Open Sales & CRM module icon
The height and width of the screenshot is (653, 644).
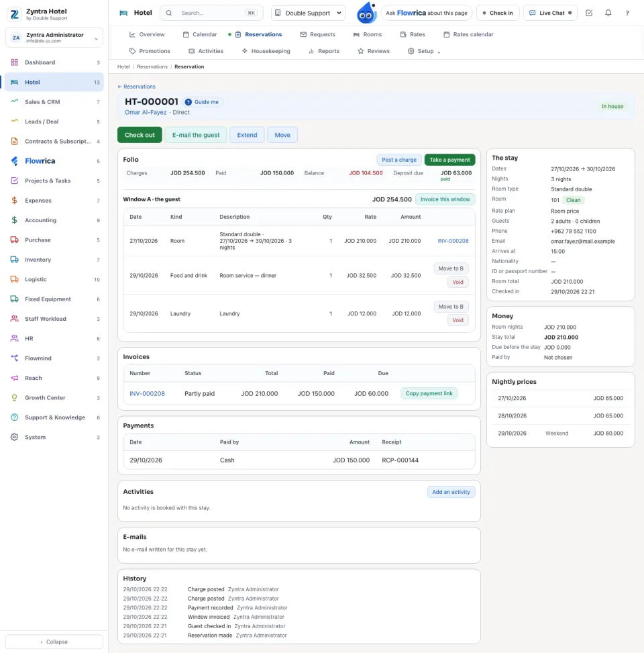tap(15, 101)
